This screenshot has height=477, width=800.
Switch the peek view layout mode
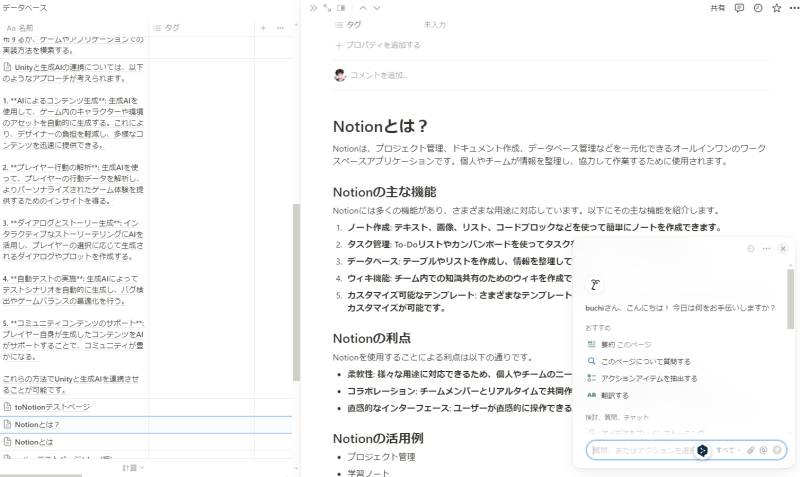pos(341,7)
